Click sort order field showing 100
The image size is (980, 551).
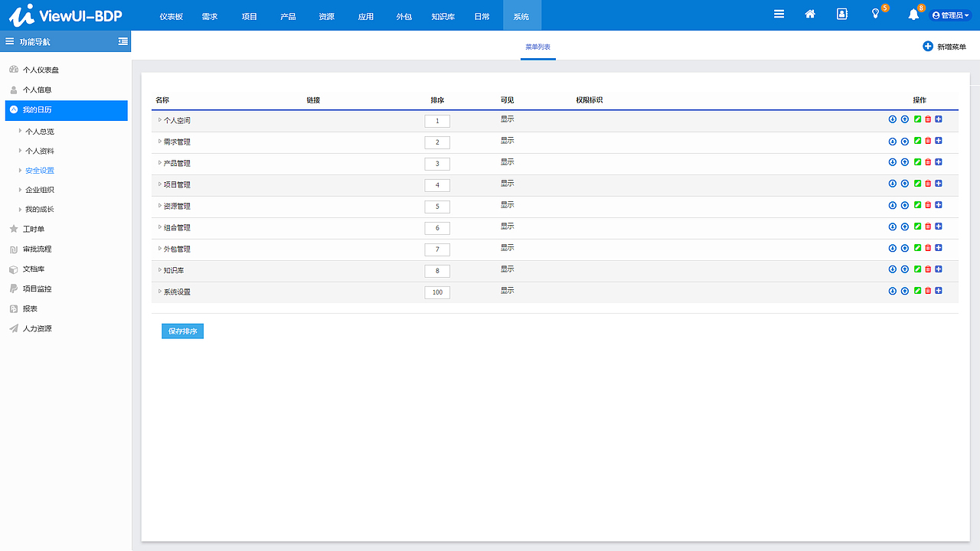(437, 292)
